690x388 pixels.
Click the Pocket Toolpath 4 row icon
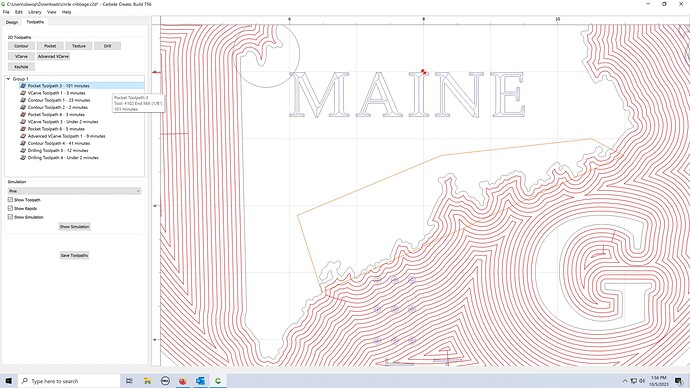[23, 114]
